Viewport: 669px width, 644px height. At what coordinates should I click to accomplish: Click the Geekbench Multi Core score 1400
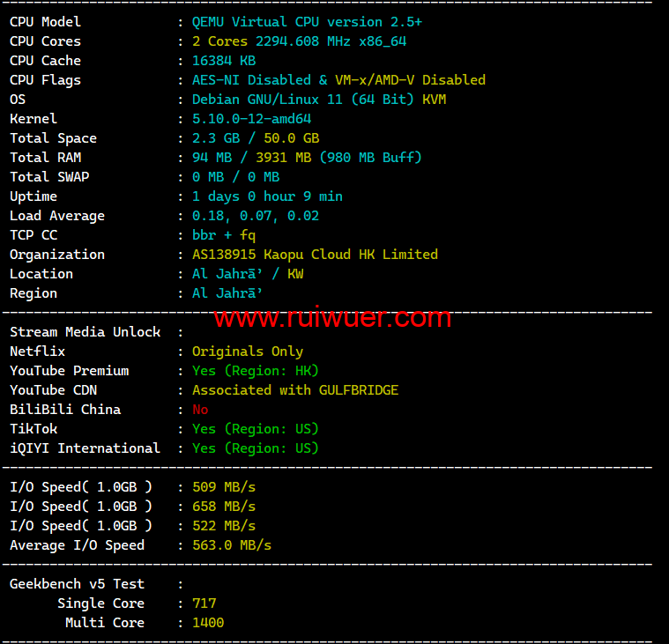[208, 623]
